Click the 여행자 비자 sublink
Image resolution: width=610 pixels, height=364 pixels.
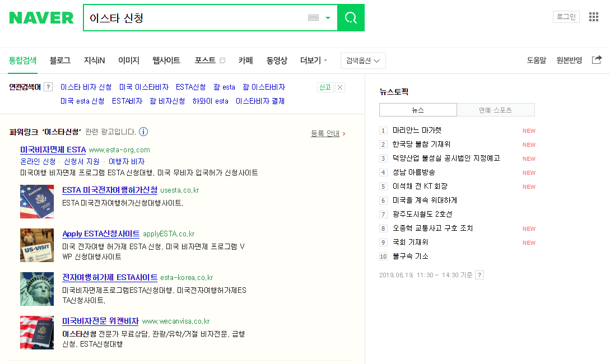[127, 161]
